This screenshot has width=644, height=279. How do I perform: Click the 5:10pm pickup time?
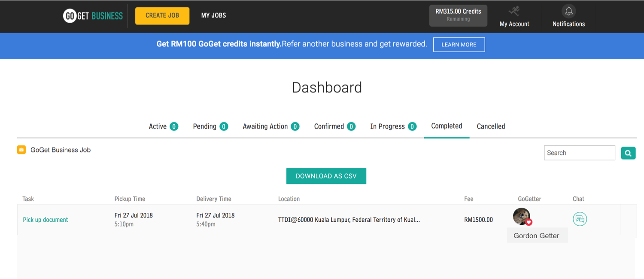tap(124, 224)
